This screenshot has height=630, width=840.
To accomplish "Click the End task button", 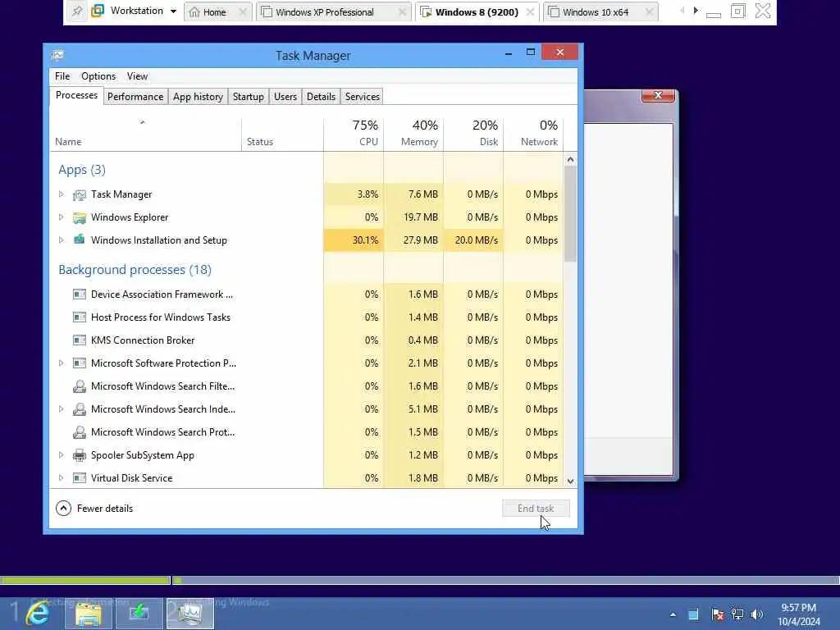I will [x=536, y=509].
